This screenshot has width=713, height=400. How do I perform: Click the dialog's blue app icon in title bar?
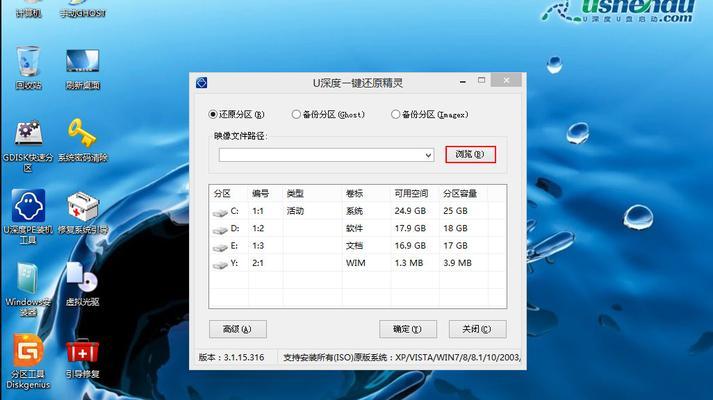(201, 83)
